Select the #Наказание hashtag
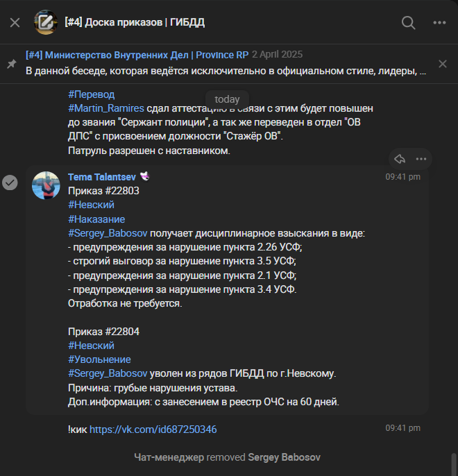 (96, 219)
